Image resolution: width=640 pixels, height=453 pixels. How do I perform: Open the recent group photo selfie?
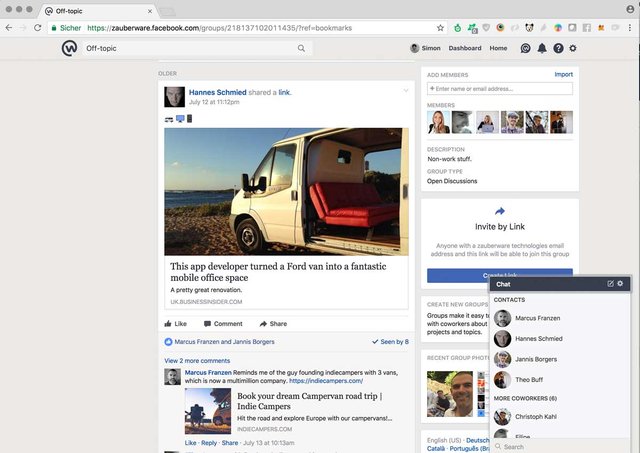click(x=450, y=394)
